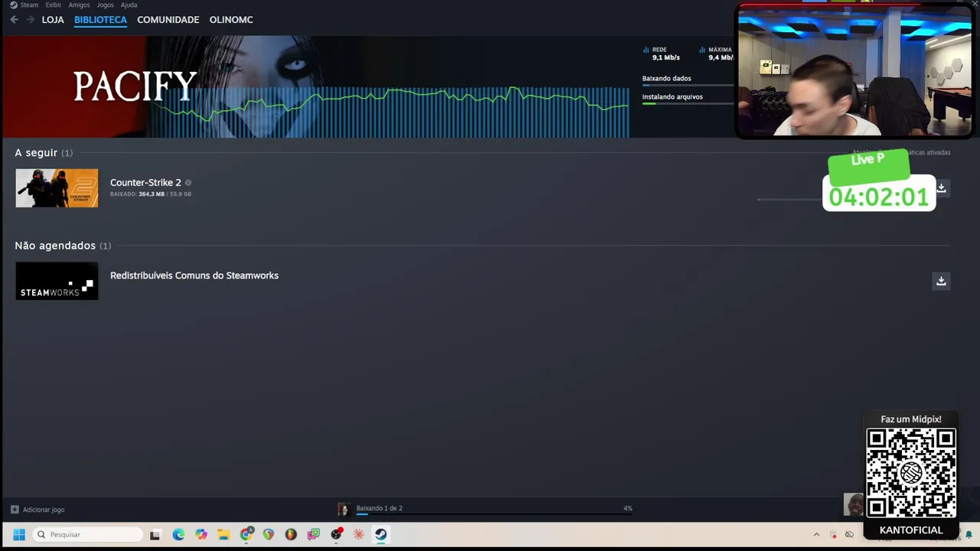Viewport: 980px width, 551px height.
Task: Go forward with the right arrow
Action: click(31, 19)
